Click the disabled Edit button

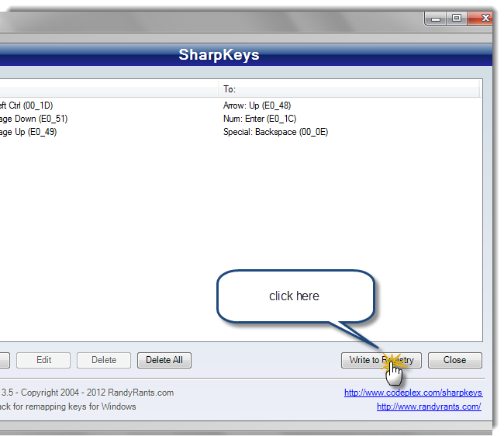43,360
